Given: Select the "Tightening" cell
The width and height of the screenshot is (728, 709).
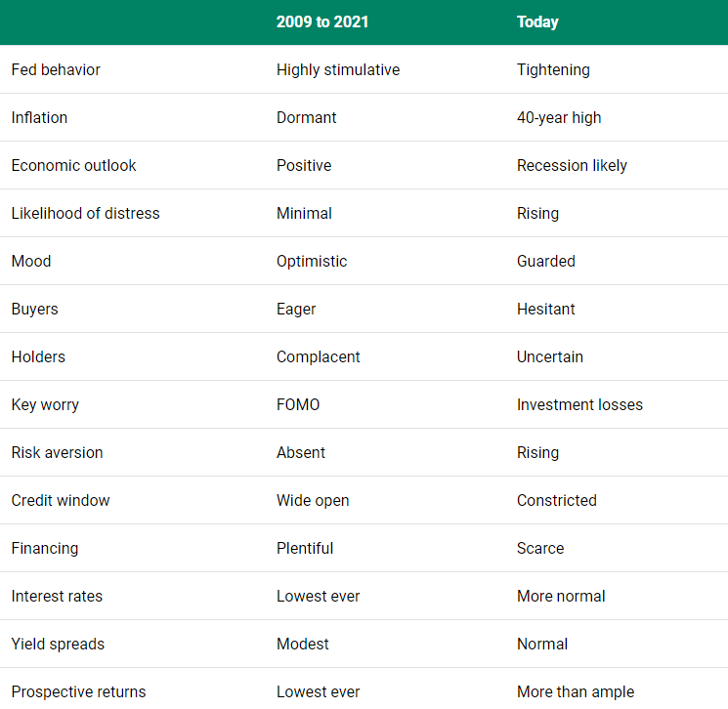Looking at the screenshot, I should [x=553, y=69].
